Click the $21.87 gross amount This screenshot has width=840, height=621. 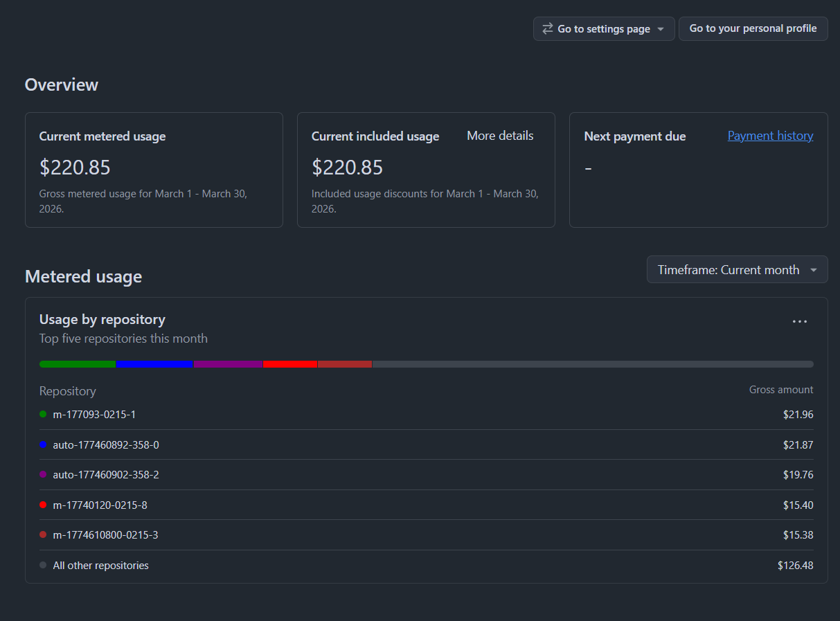click(798, 444)
